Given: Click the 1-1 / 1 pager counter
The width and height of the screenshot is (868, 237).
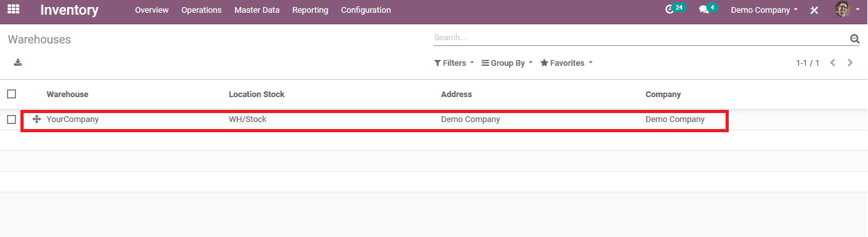Looking at the screenshot, I should [807, 63].
